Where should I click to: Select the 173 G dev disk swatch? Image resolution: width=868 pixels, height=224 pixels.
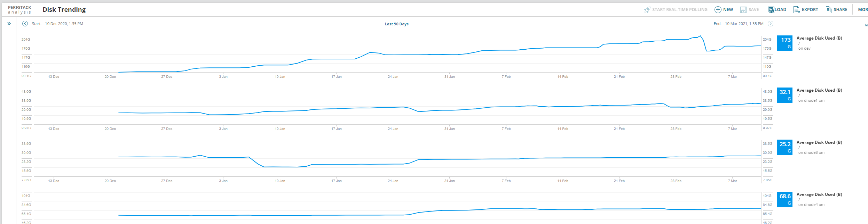785,43
